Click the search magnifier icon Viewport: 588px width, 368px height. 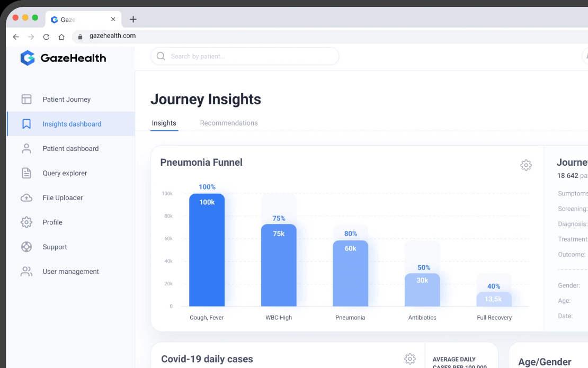pyautogui.click(x=161, y=56)
